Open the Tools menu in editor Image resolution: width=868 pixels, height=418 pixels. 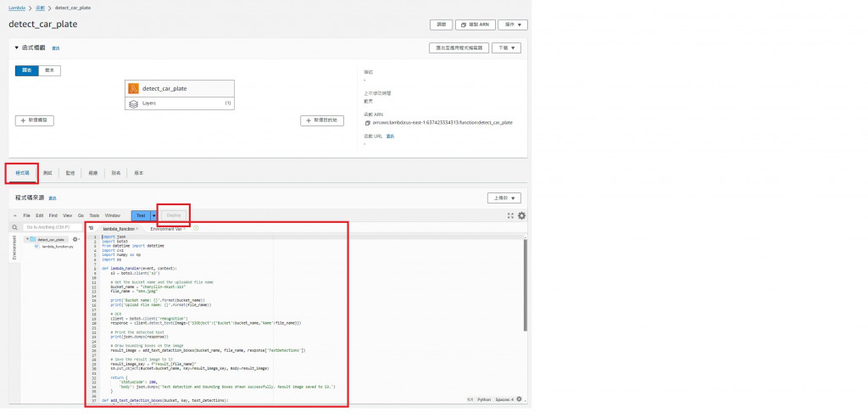click(95, 215)
